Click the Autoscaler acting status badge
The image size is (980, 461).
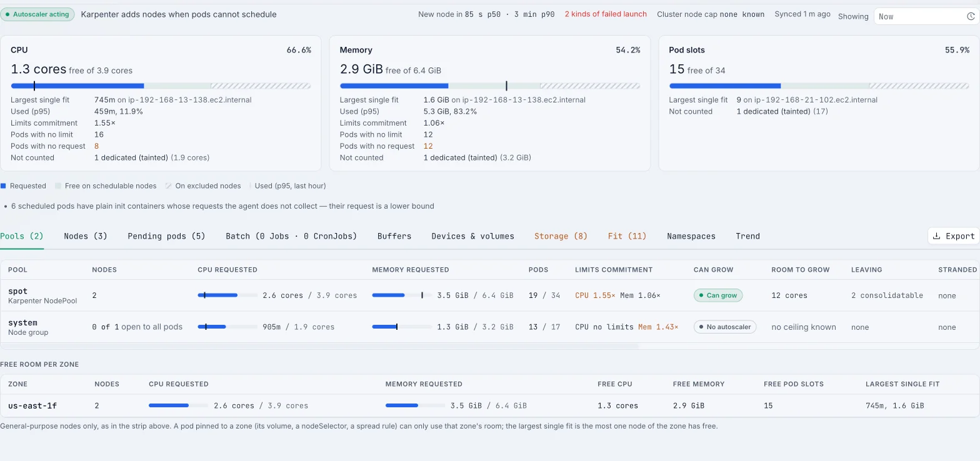click(x=37, y=14)
